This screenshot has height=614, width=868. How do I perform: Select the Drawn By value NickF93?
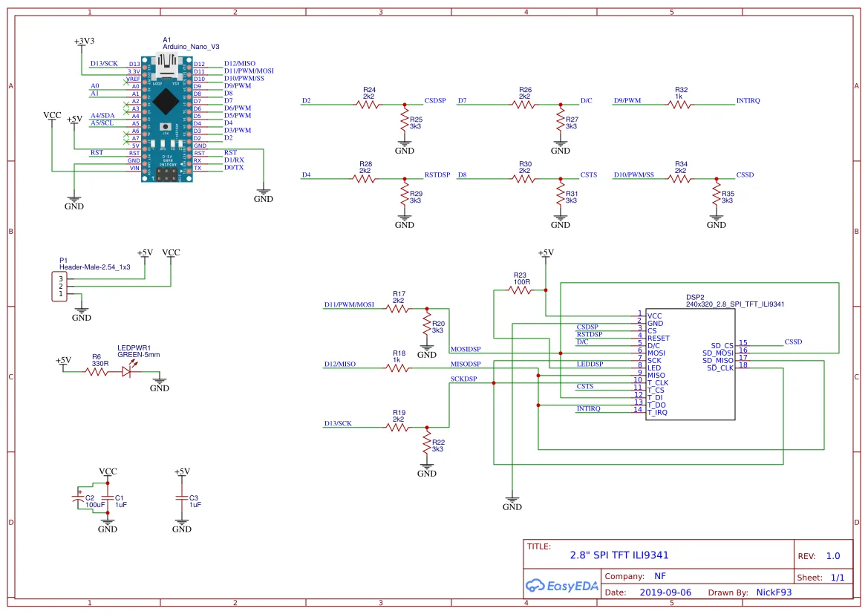pyautogui.click(x=774, y=592)
